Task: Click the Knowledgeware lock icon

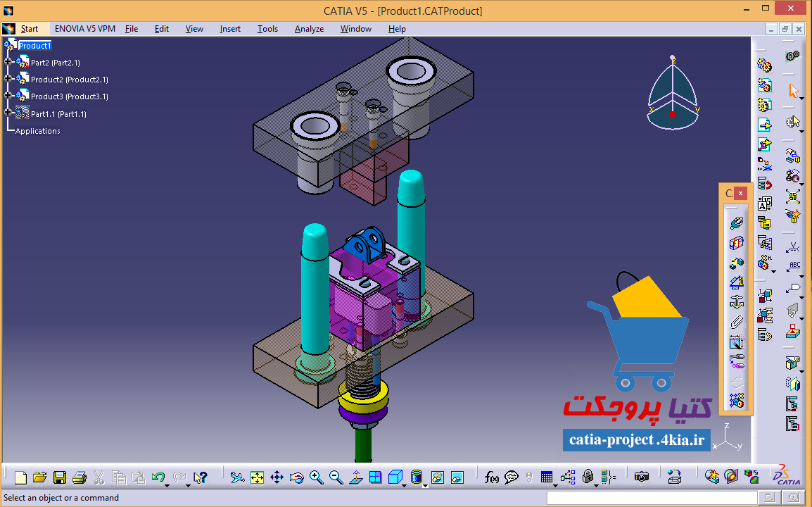Action: [x=588, y=477]
